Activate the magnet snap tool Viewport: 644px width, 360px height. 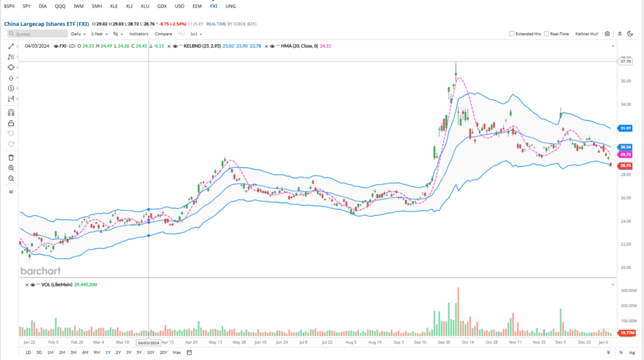click(11, 113)
